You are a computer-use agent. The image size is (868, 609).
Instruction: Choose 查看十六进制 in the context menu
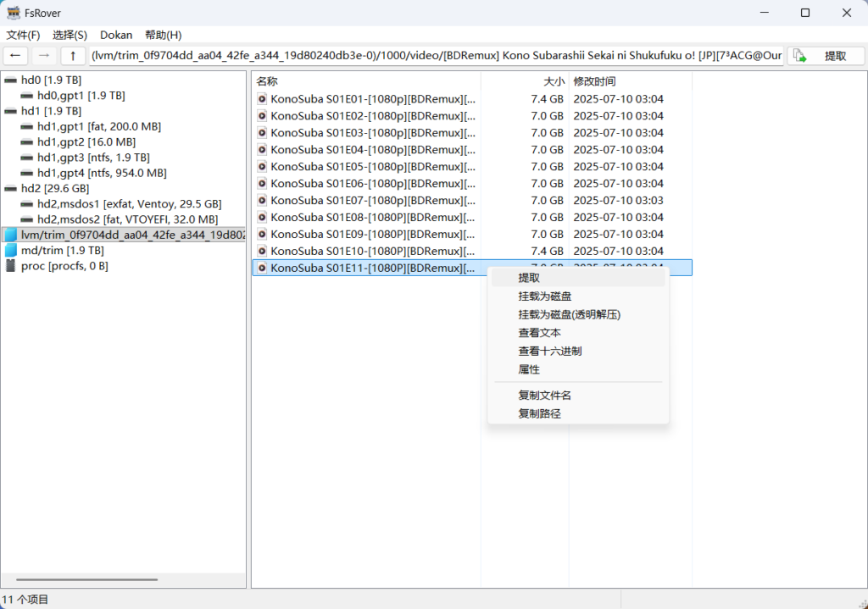[578, 351]
